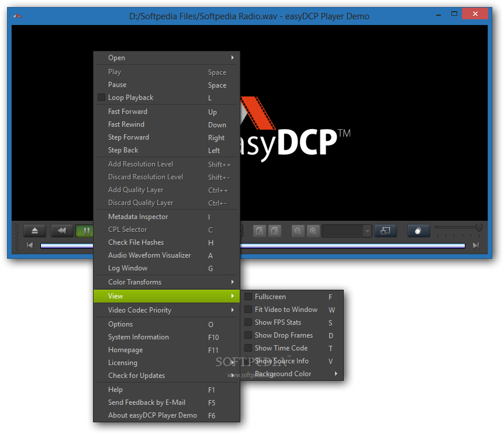Screen dimensions: 504x434
Task: Check Fit Video to Window
Action: coord(248,309)
